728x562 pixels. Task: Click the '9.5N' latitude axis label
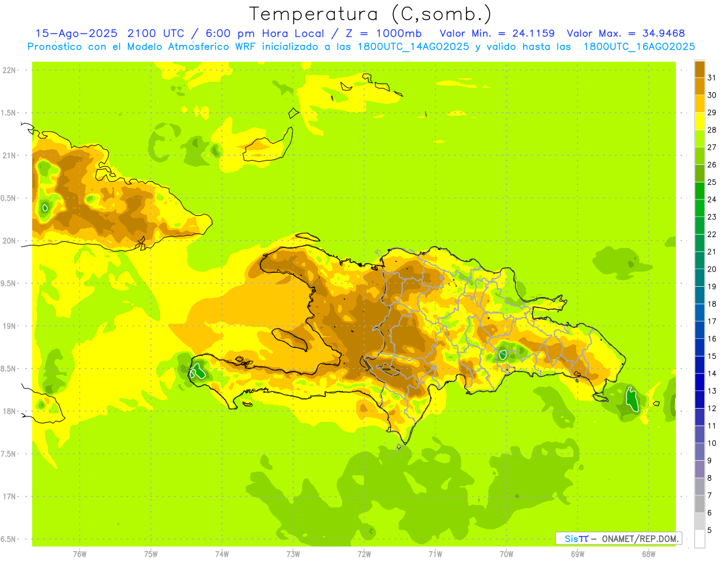tap(9, 283)
